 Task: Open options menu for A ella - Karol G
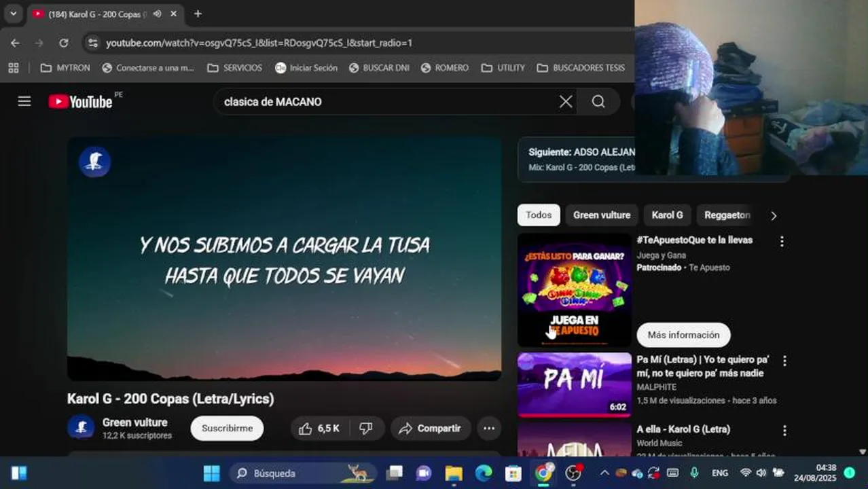pos(784,431)
